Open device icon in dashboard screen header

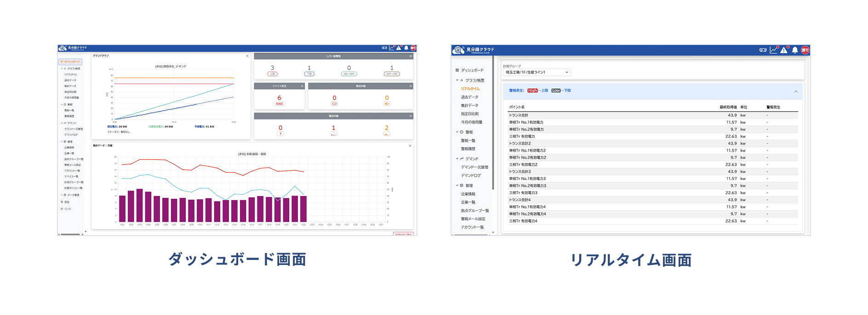[384, 48]
